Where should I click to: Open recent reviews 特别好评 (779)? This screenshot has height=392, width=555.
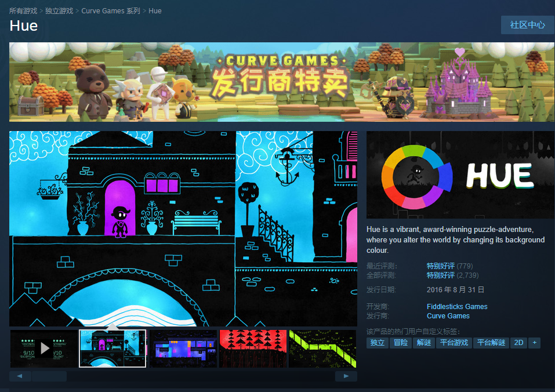[449, 266]
